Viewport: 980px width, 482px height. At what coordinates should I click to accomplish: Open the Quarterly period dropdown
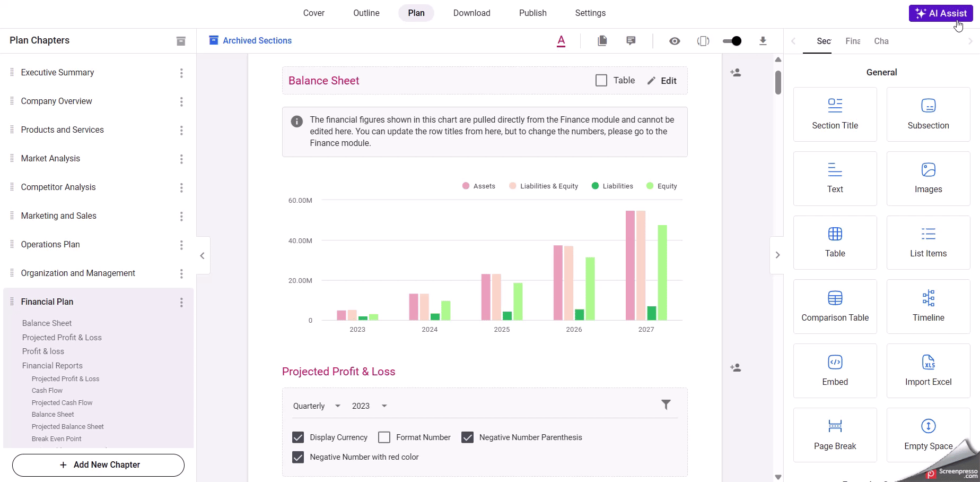(317, 406)
